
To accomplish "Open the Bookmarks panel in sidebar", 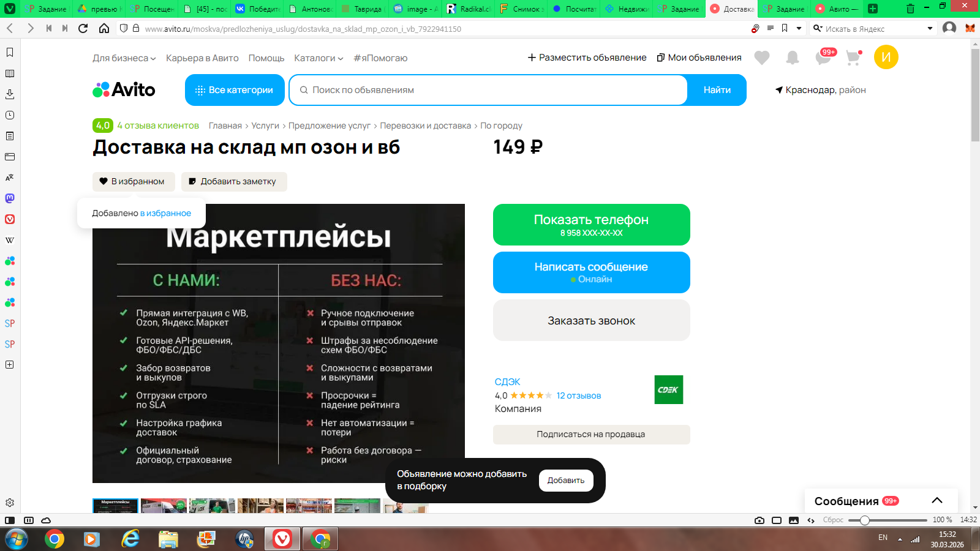I will [10, 53].
